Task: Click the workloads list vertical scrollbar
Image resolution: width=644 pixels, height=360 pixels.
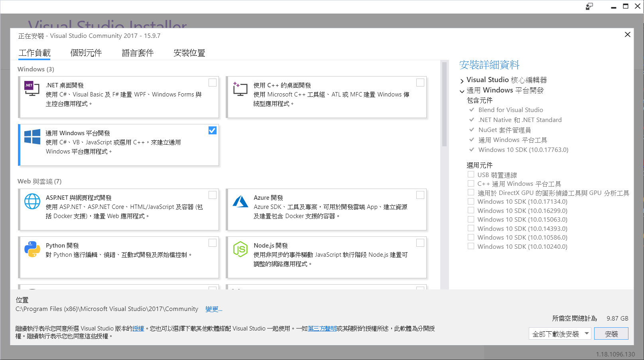Action: tap(444, 104)
